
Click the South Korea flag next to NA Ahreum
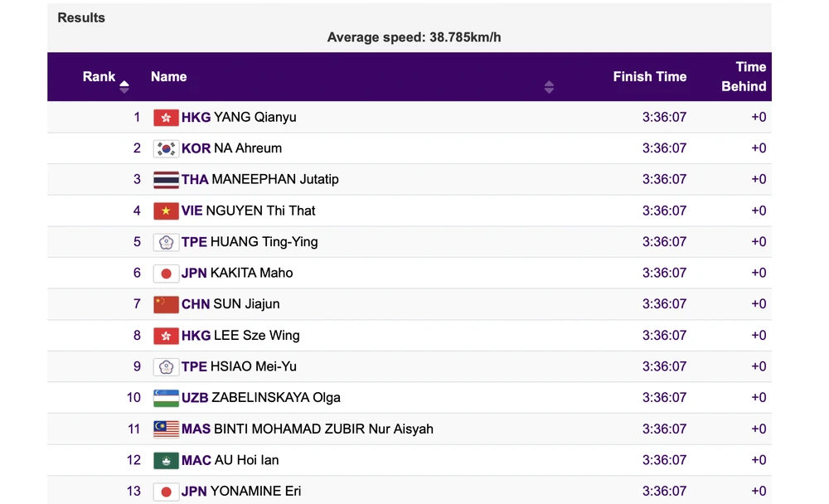pyautogui.click(x=166, y=148)
